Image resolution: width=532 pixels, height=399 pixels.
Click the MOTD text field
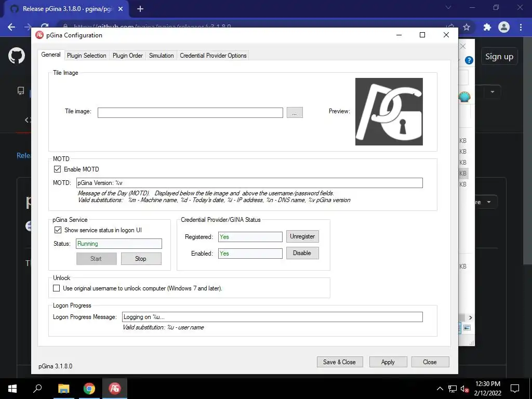(x=249, y=183)
